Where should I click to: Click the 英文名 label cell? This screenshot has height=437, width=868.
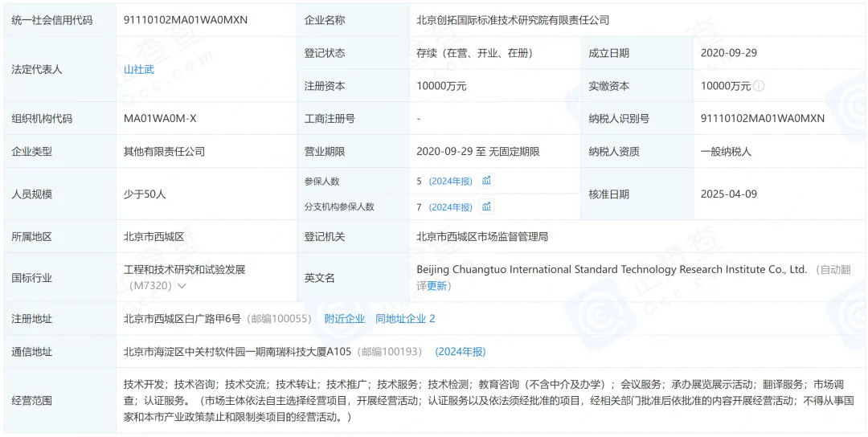[353, 278]
